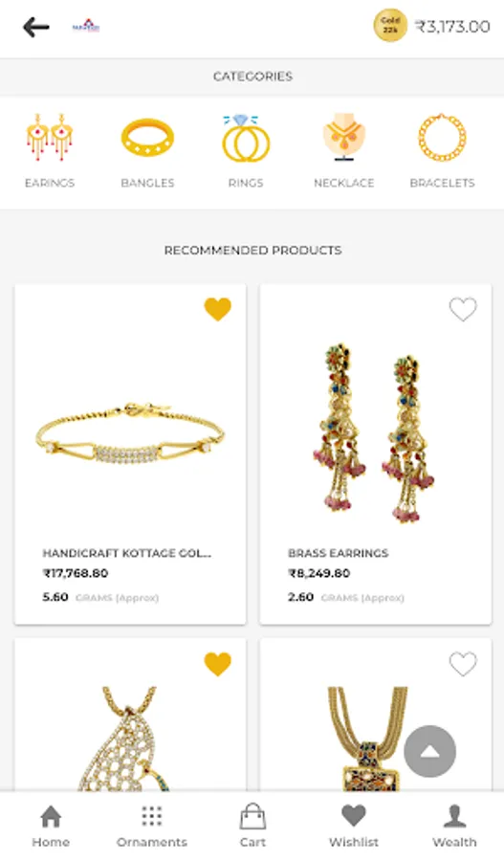Open the Wealth tab
Image resolution: width=504 pixels, height=861 pixels.
(x=454, y=826)
